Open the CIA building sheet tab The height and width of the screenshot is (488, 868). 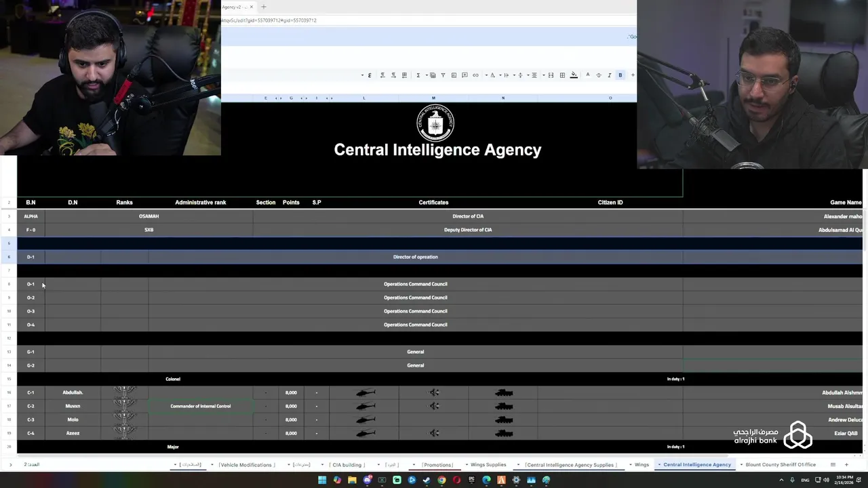pyautogui.click(x=347, y=465)
